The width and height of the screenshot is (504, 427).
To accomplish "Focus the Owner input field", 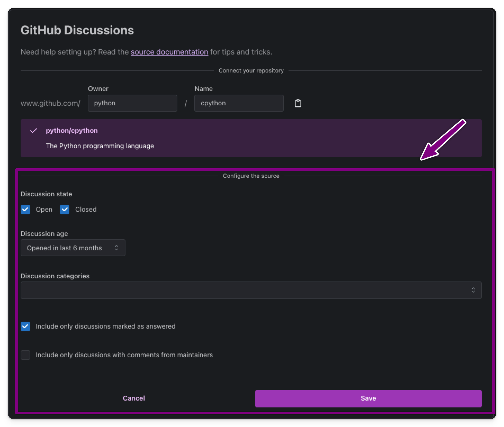I will coord(132,103).
